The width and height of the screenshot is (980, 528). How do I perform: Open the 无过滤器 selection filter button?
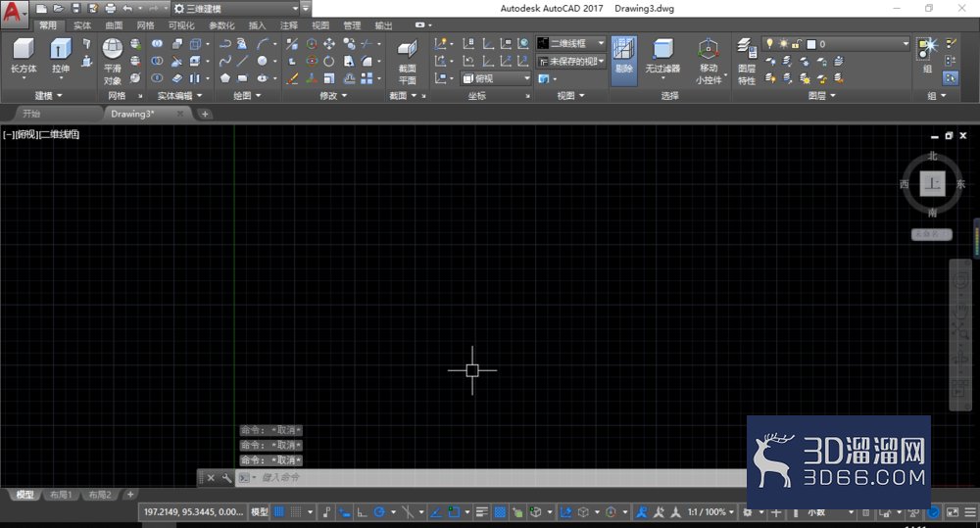pyautogui.click(x=662, y=56)
